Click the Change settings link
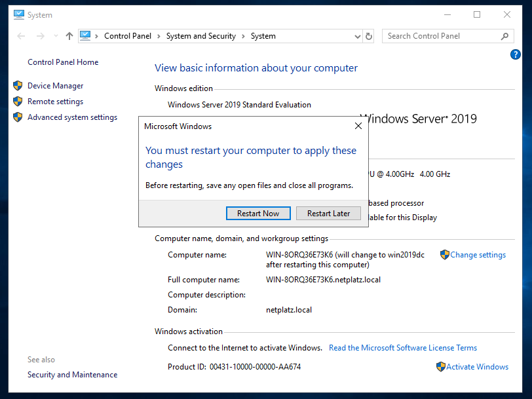Image resolution: width=532 pixels, height=399 pixels. 478,255
